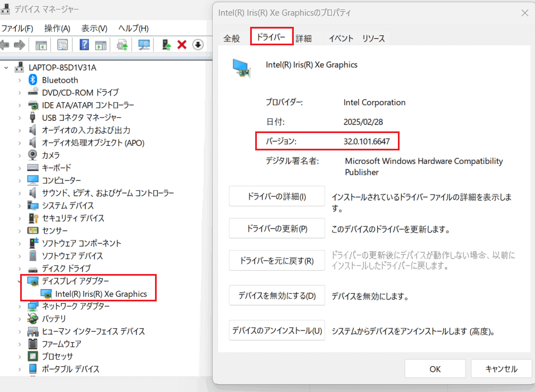Click the processor icon next to プロセッサ
The width and height of the screenshot is (535, 392).
coord(33,356)
